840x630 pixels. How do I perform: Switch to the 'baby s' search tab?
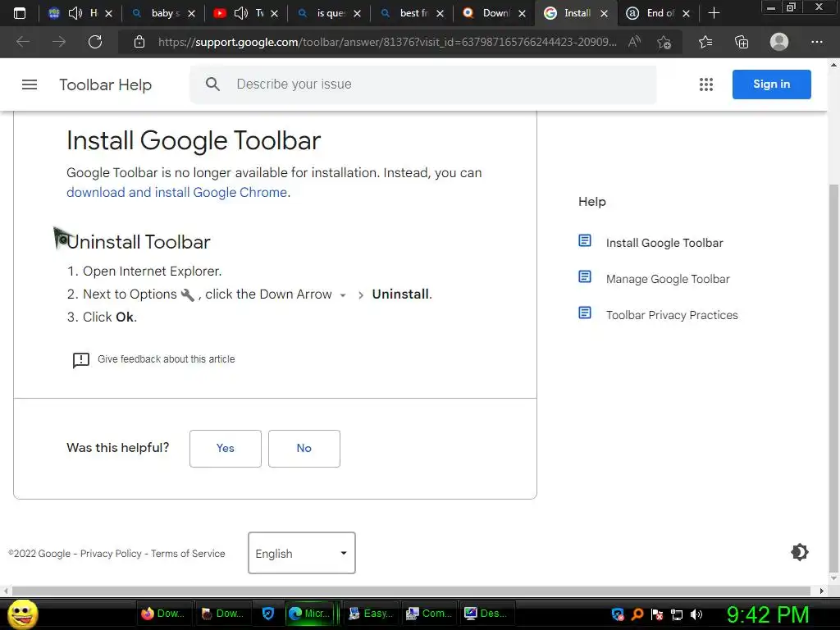[163, 13]
